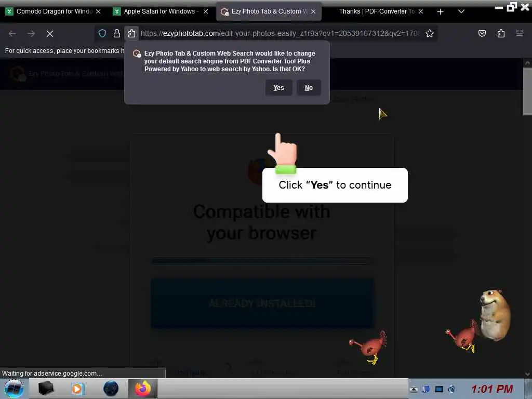Viewport: 532px width, 399px height.
Task: Select the Ezy Photo Tab & Custom tab
Action: [x=268, y=11]
